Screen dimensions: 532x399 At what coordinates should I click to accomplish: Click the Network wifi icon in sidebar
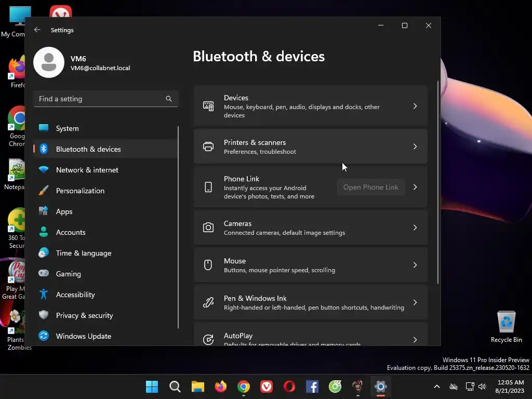pos(44,169)
